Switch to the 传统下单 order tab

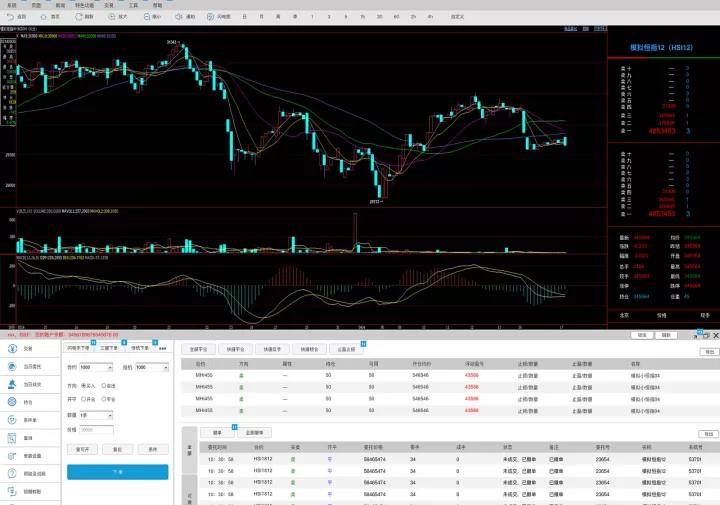140,348
